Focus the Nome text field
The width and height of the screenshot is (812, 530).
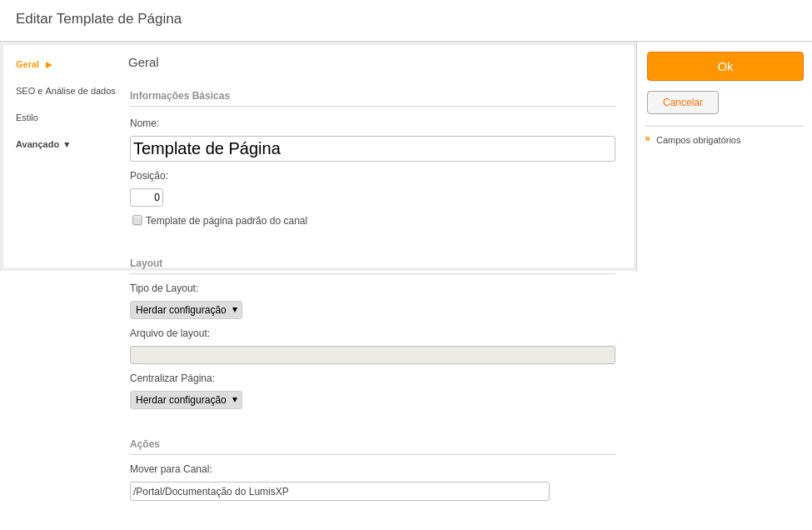click(x=372, y=148)
